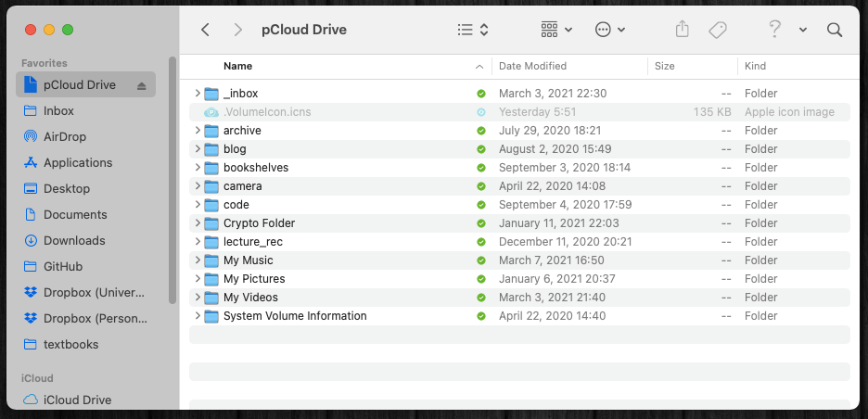Click the Edit Tags toolbar icon
The image size is (868, 419).
point(717,30)
